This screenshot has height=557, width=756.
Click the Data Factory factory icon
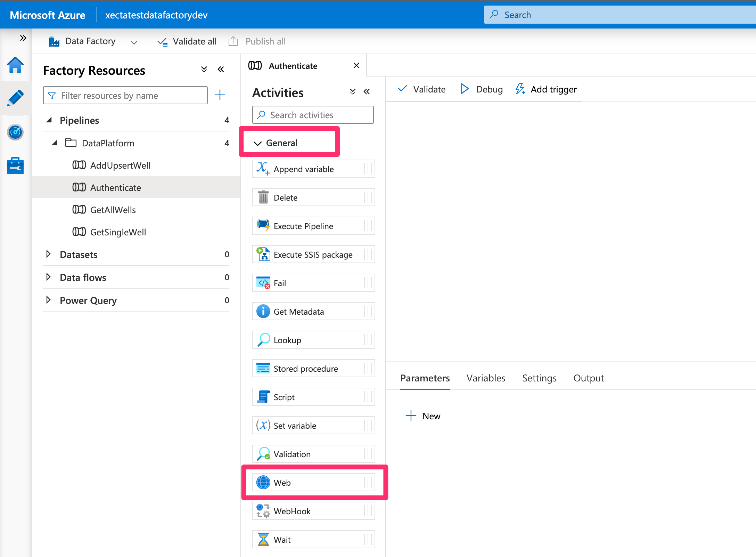click(54, 41)
